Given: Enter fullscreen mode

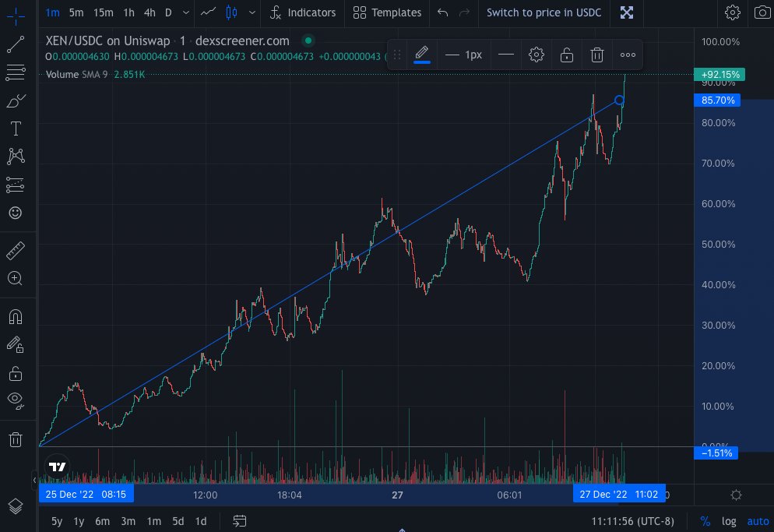Looking at the screenshot, I should click(627, 12).
